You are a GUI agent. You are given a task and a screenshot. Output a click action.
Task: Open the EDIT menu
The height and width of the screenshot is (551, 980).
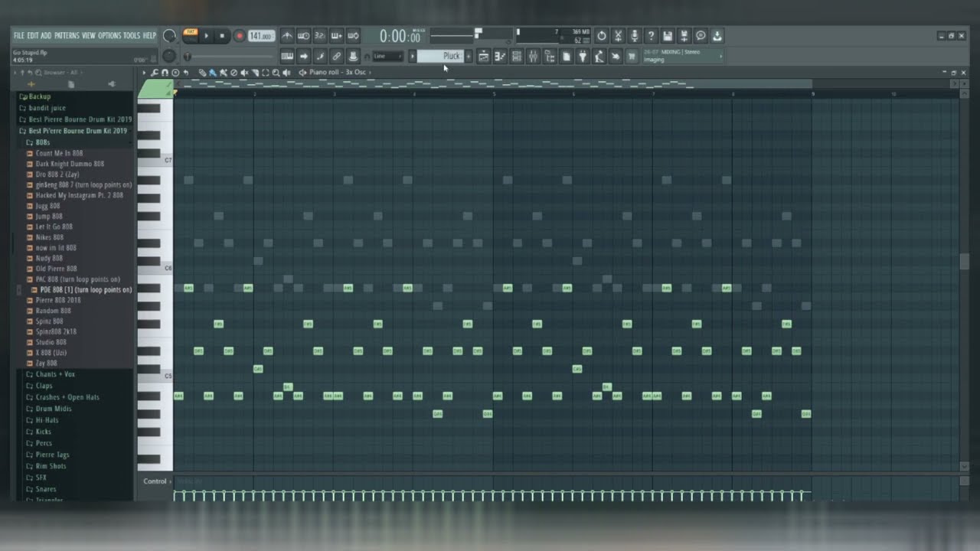pos(32,35)
